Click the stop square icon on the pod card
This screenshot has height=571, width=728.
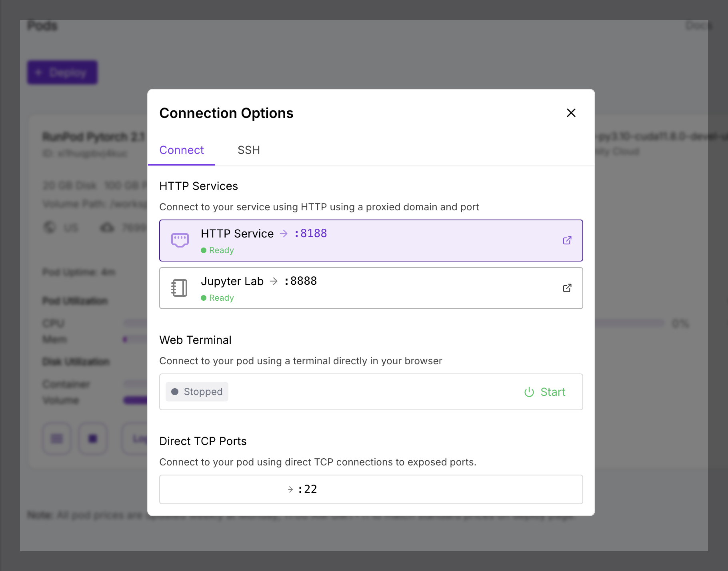92,439
